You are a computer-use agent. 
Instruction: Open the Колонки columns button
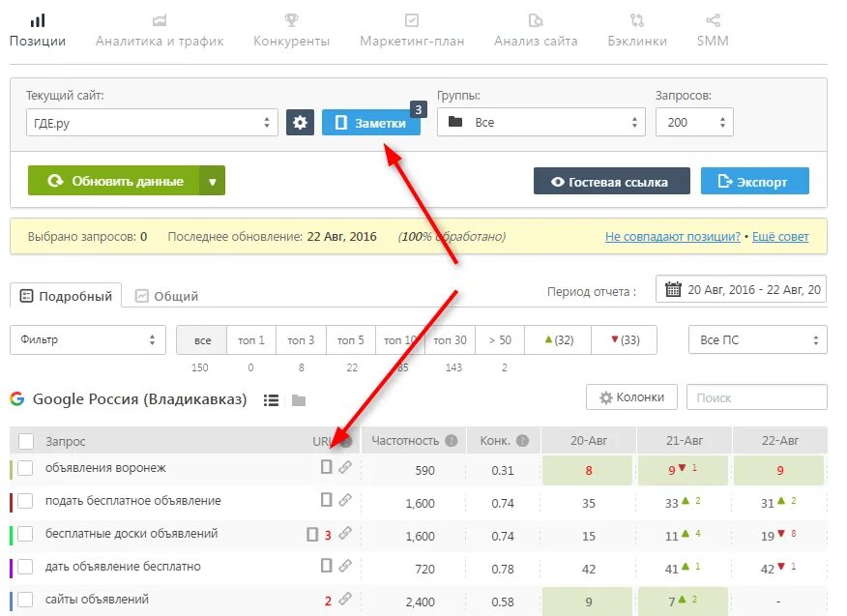tap(632, 397)
